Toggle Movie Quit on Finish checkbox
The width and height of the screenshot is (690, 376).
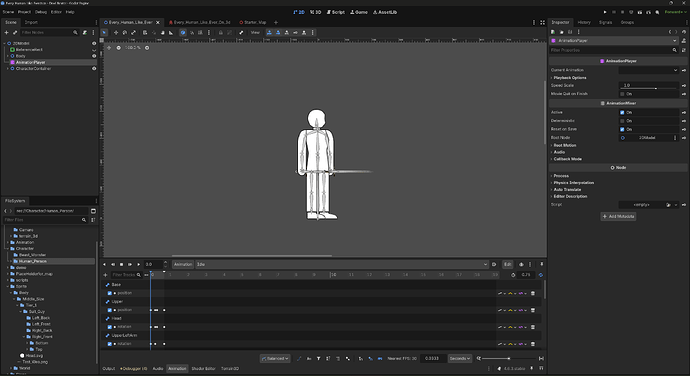click(x=622, y=94)
